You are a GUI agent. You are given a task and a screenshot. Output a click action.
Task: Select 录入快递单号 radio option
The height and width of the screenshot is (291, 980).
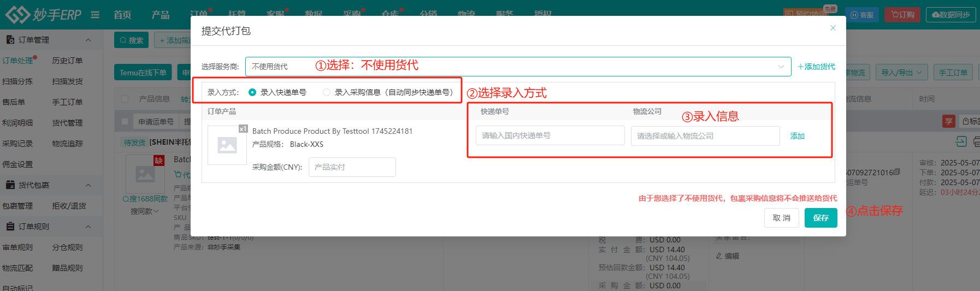pos(252,92)
